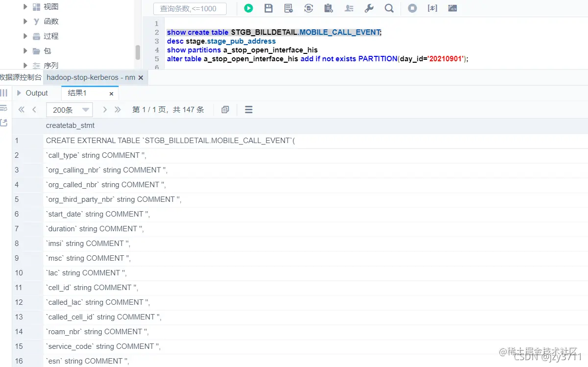Expand the 包 tree node
This screenshot has width=588, height=367.
click(x=25, y=51)
